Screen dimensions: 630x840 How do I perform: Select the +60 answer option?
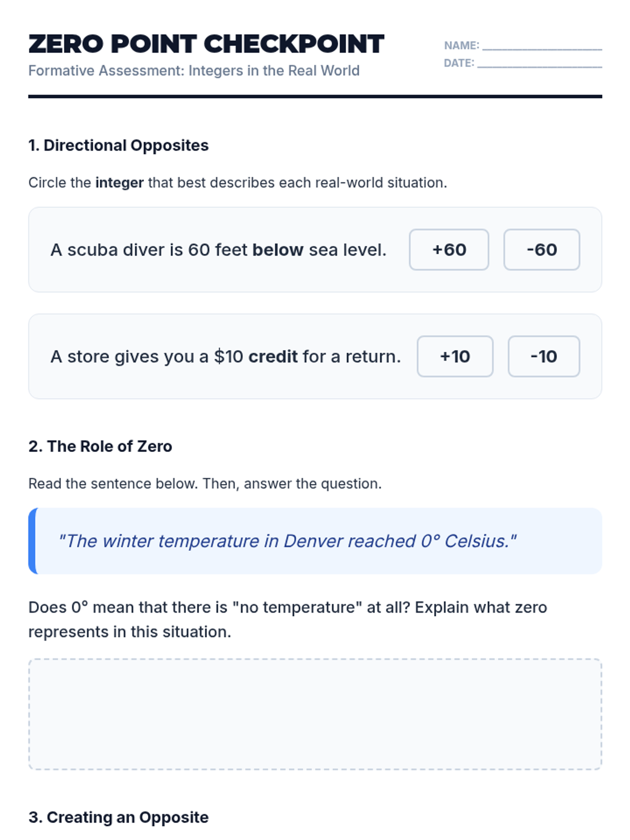point(449,250)
